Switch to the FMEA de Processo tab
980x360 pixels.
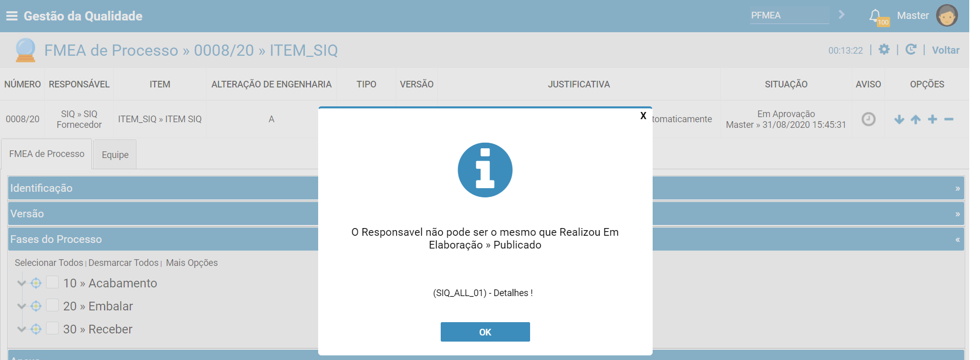46,154
